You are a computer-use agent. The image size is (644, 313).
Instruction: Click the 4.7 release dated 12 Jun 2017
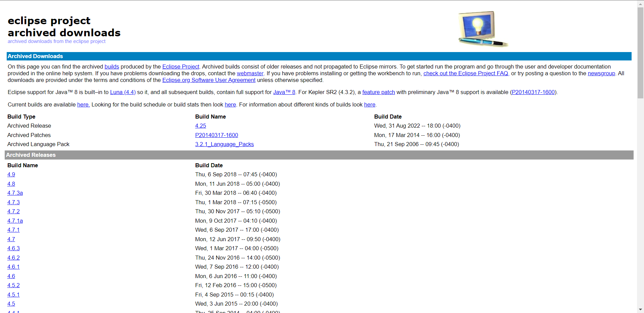[11, 239]
